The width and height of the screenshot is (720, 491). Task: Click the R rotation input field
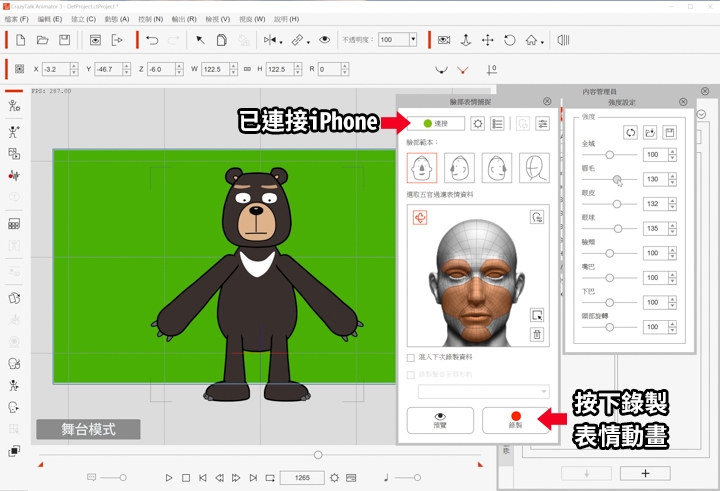point(329,69)
